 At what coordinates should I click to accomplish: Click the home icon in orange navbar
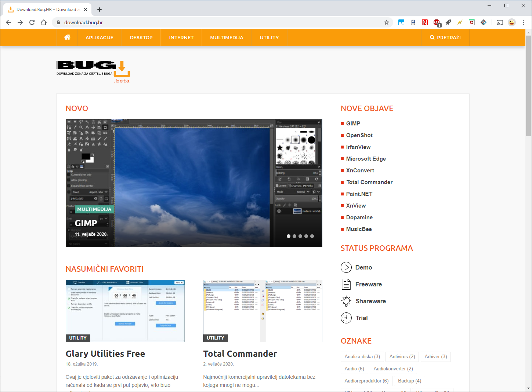click(67, 37)
